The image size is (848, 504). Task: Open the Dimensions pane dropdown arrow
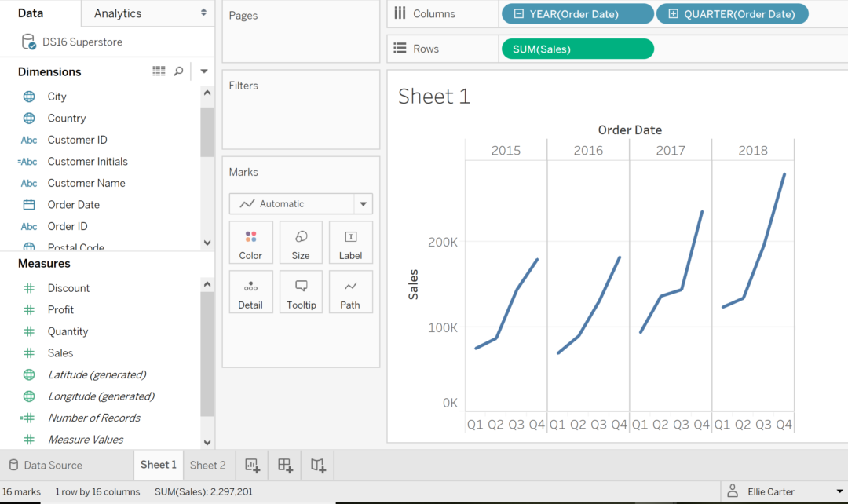[204, 71]
